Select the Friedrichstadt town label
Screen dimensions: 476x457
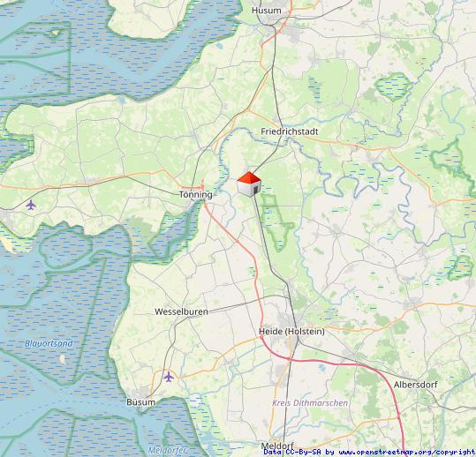290,131
